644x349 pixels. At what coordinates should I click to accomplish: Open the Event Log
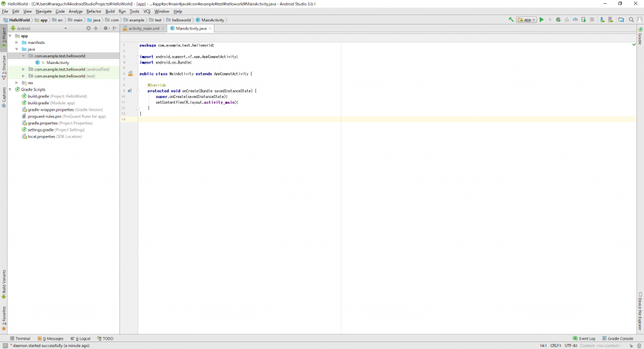584,339
